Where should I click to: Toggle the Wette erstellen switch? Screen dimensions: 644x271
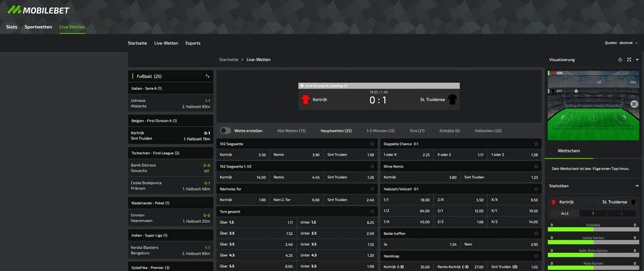point(225,130)
